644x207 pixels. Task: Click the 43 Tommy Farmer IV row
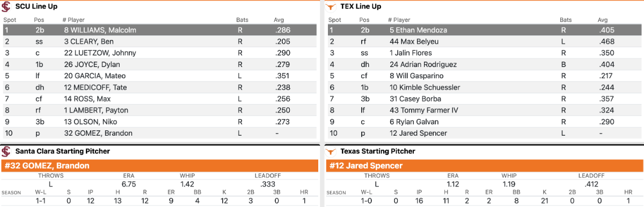point(484,110)
